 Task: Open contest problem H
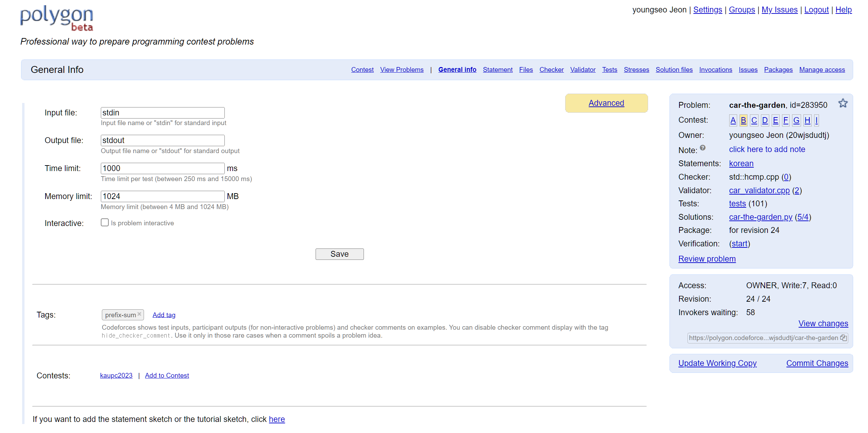(807, 120)
